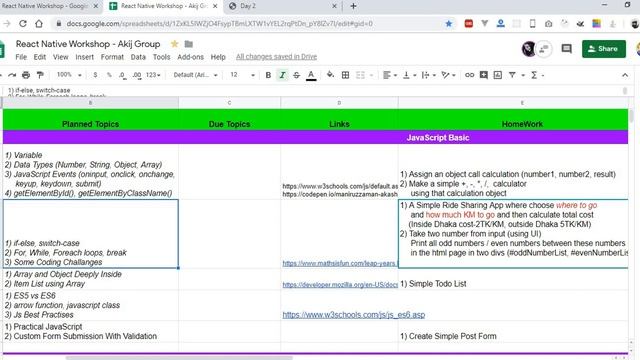Star the React Native Workshop document
This screenshot has width=640, height=360.
tap(175, 44)
